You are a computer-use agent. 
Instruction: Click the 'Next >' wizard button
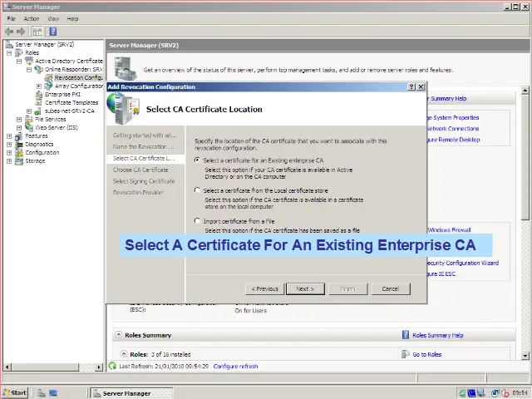point(305,288)
